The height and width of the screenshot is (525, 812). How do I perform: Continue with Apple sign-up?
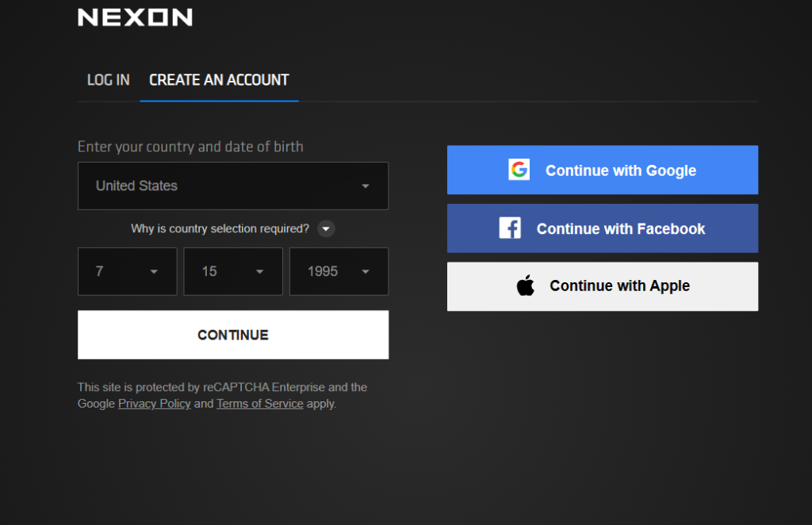tap(603, 286)
